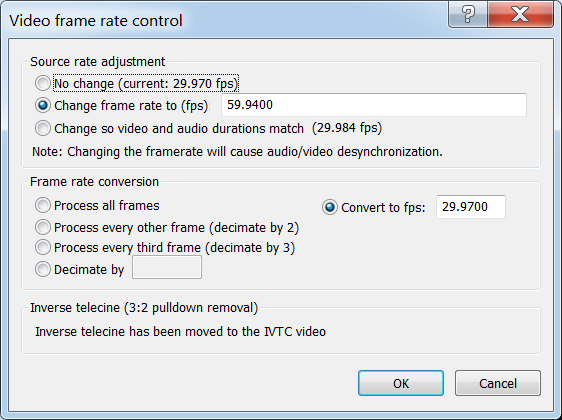The image size is (562, 420).
Task: Close the Video frame rate control dialog
Action: coord(520,14)
